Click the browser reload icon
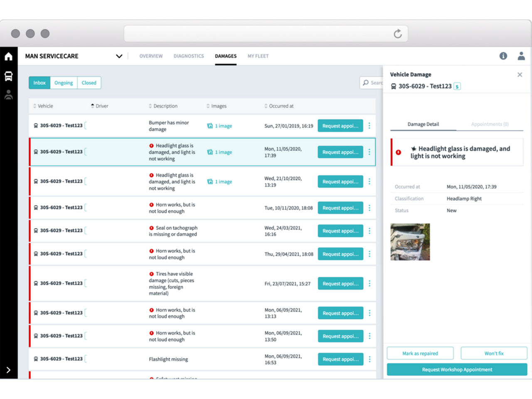532x399 pixels. tap(398, 34)
